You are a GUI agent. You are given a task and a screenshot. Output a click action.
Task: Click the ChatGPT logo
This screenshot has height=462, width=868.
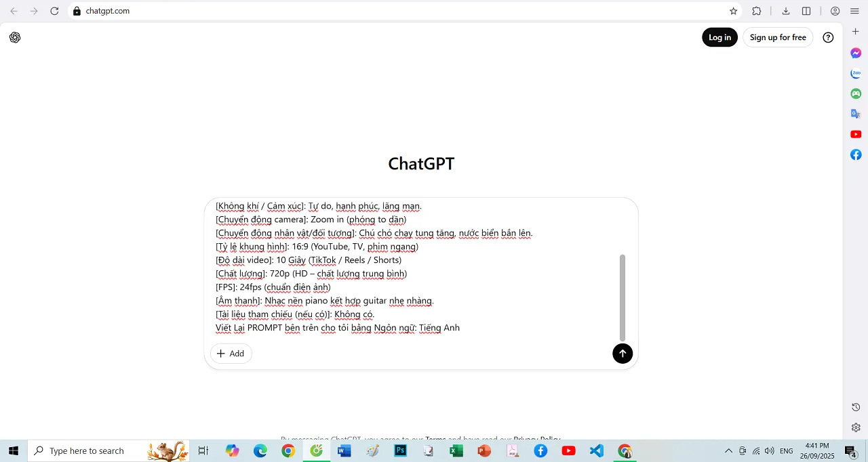[x=15, y=37]
